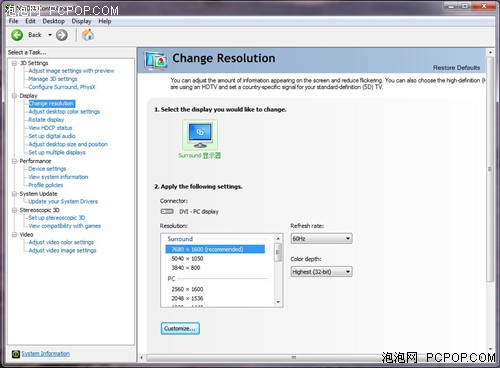Select View compatibility with games

coord(64,226)
